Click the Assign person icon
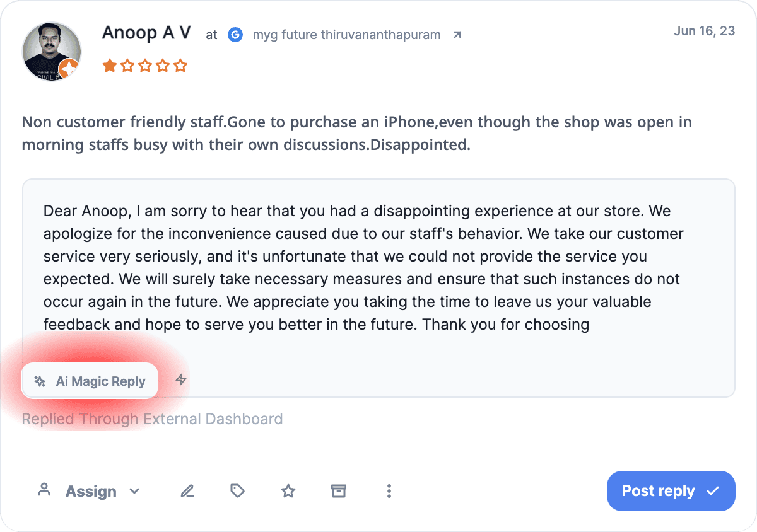The image size is (757, 532). [x=44, y=491]
